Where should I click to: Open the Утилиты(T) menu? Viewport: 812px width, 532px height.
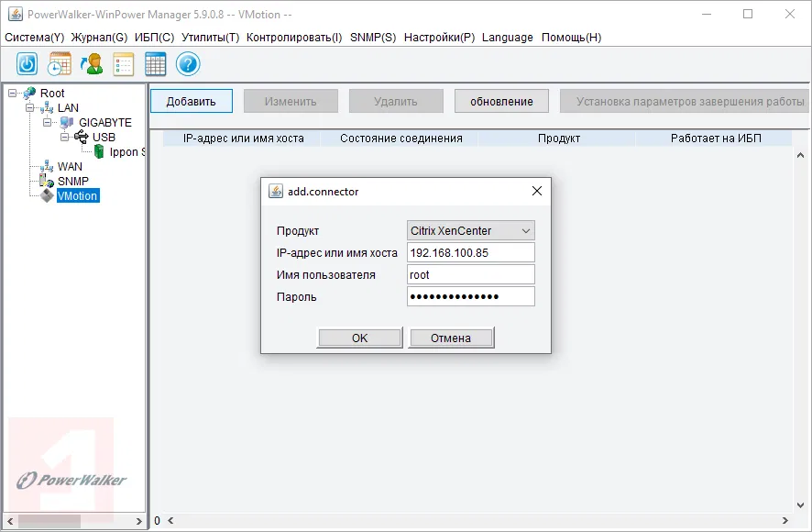pos(210,38)
